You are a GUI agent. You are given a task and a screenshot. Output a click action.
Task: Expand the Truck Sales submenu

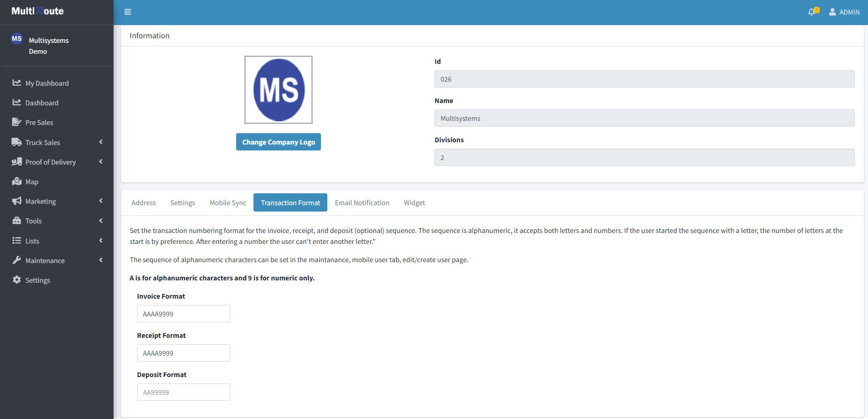click(x=101, y=142)
